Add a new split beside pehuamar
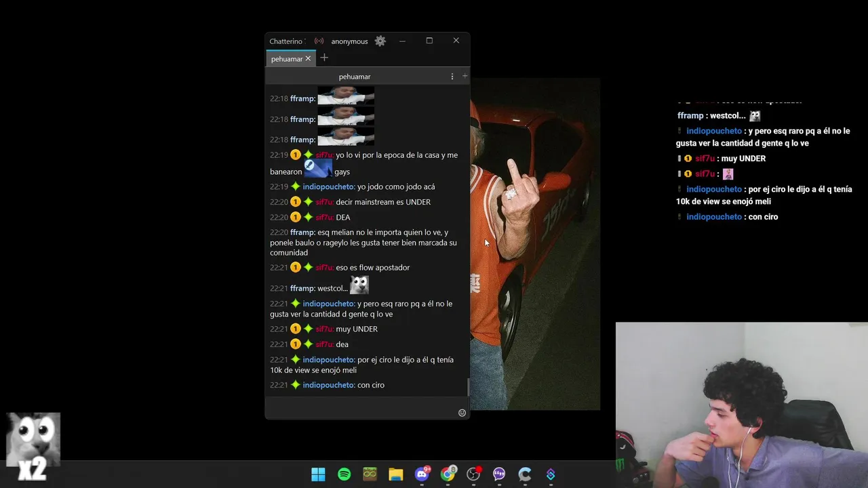Viewport: 868px width, 488px height. point(465,76)
